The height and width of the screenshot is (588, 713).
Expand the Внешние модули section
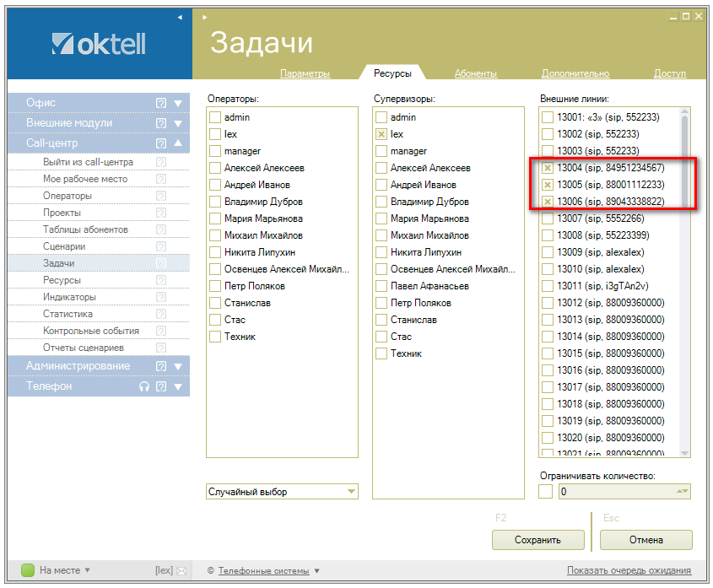178,123
